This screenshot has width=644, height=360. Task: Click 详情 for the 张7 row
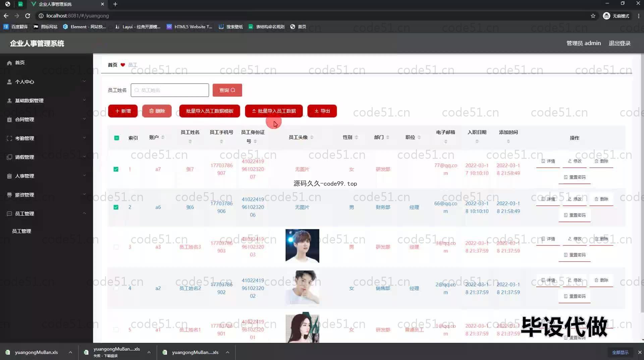(x=548, y=161)
